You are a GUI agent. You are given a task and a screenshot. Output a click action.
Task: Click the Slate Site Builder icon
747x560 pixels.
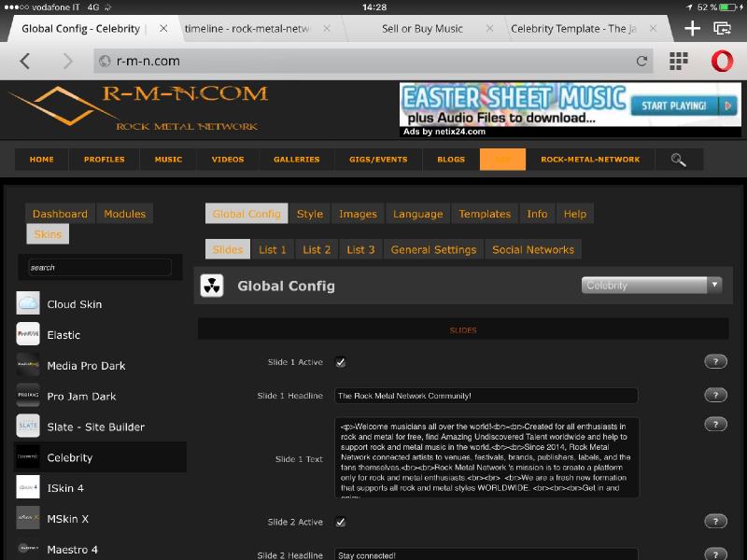28,426
